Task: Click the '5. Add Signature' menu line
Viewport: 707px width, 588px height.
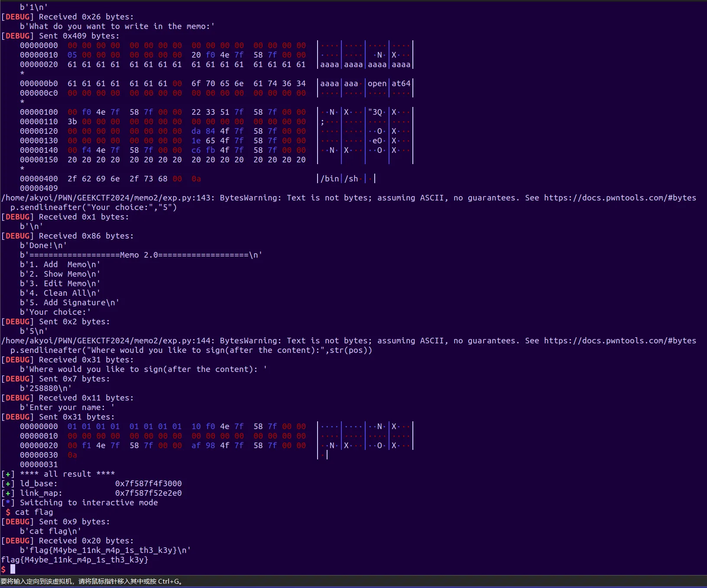Action: [70, 302]
